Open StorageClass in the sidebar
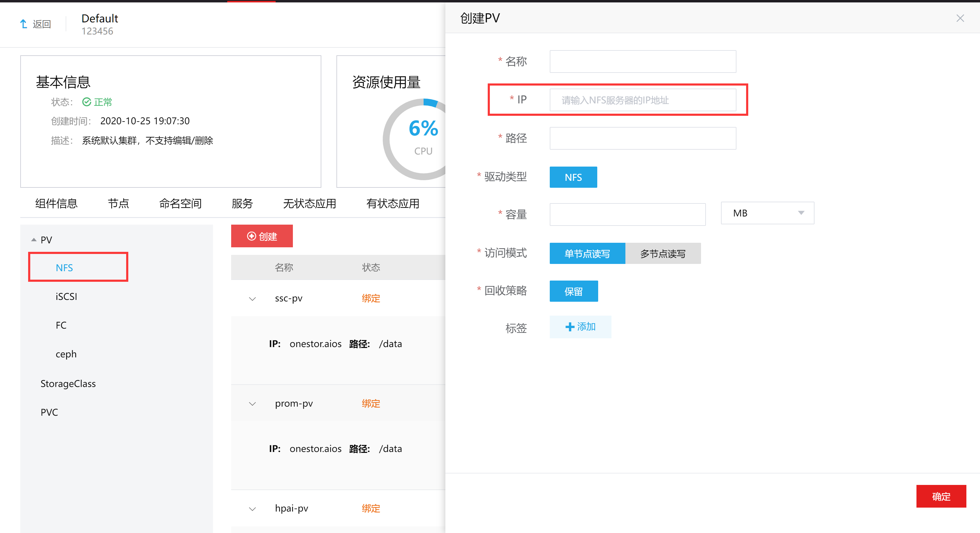The height and width of the screenshot is (533, 980). point(68,384)
